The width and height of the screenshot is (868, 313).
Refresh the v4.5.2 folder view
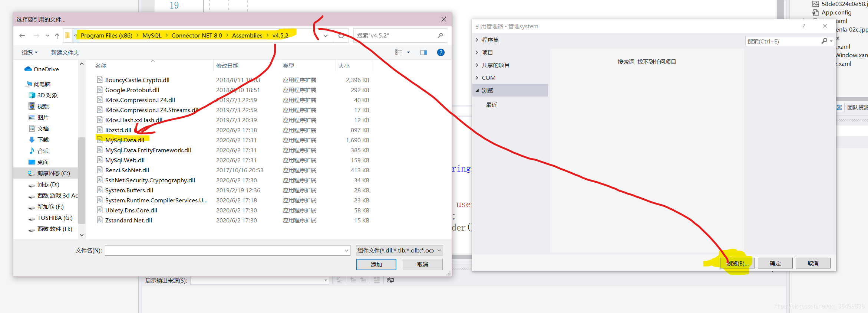point(341,36)
